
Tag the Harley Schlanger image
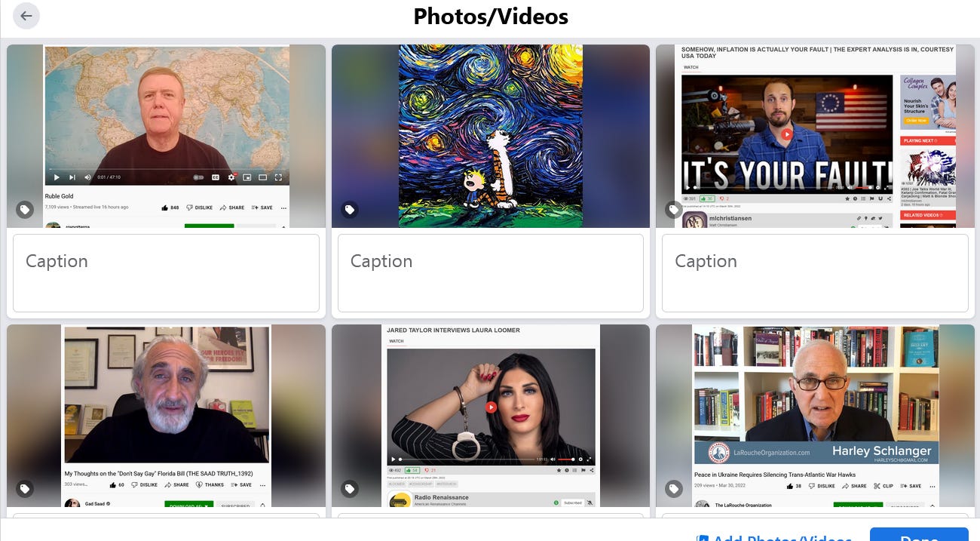click(674, 489)
